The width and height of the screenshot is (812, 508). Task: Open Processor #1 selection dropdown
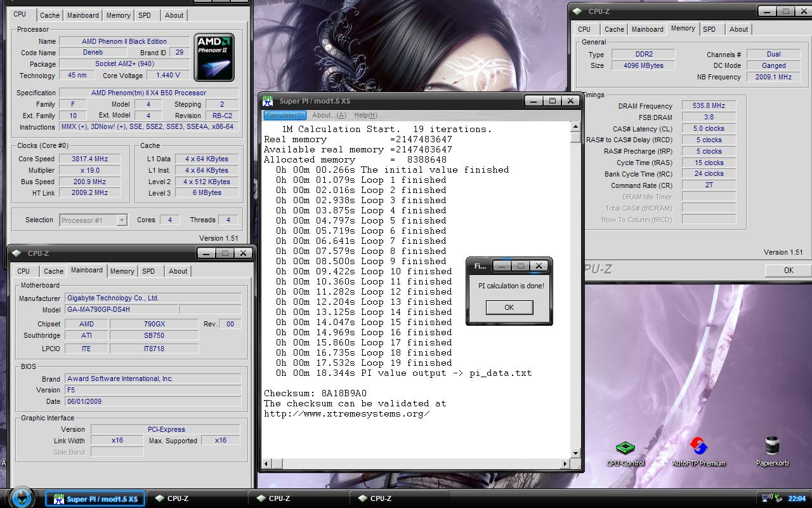click(93, 220)
